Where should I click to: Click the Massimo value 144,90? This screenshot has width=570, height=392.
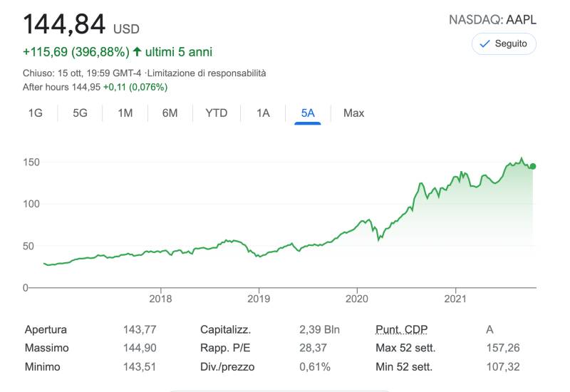point(140,348)
